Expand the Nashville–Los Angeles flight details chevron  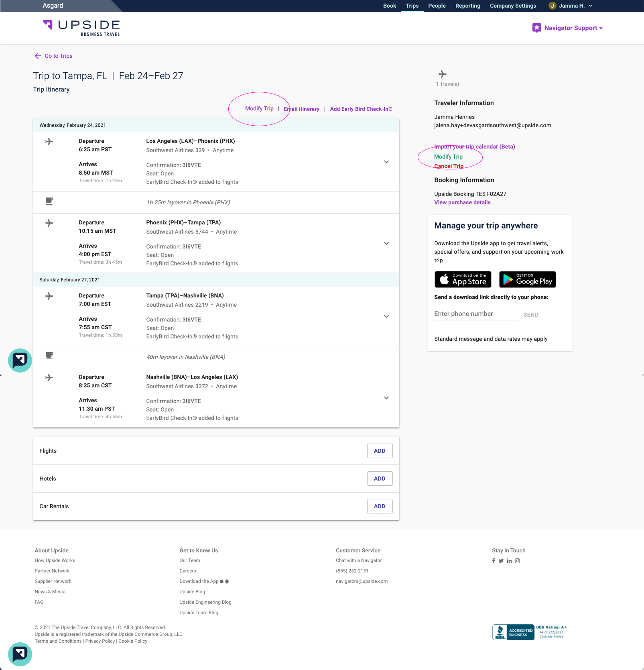(x=386, y=398)
